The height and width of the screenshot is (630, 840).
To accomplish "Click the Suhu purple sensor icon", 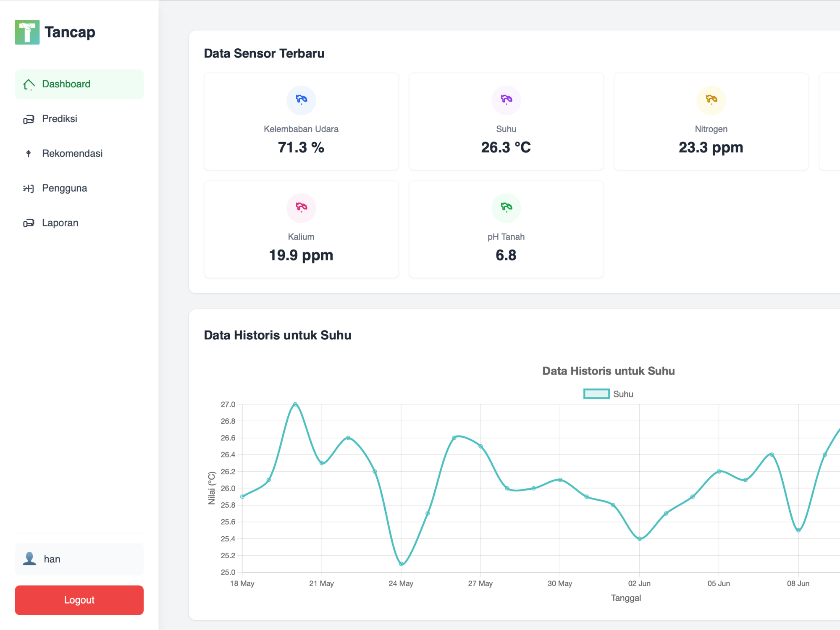I will [506, 100].
